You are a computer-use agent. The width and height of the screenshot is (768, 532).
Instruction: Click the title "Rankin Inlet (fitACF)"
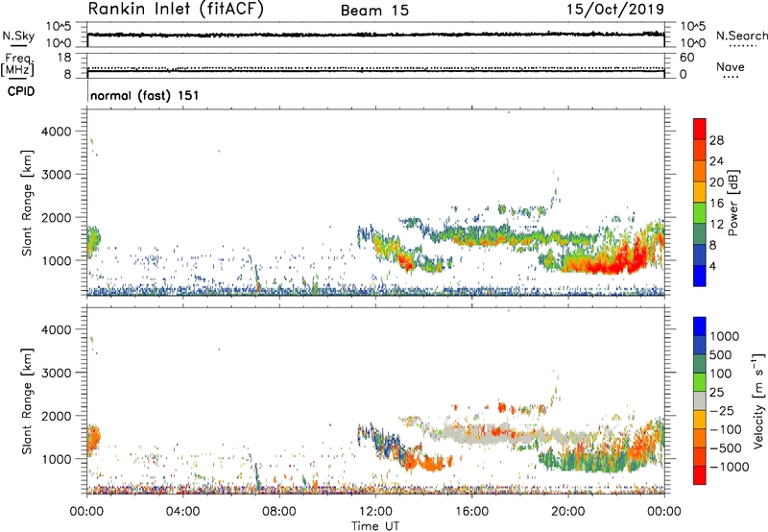point(176,10)
